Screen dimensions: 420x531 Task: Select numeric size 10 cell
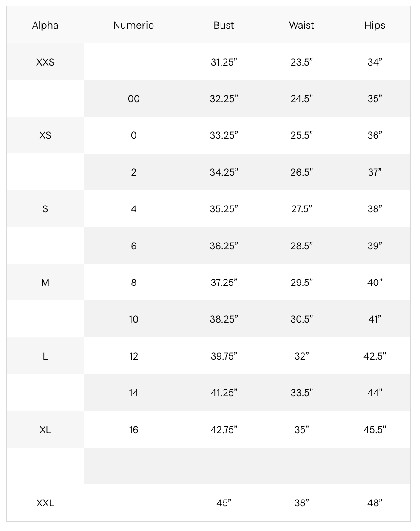[133, 319]
